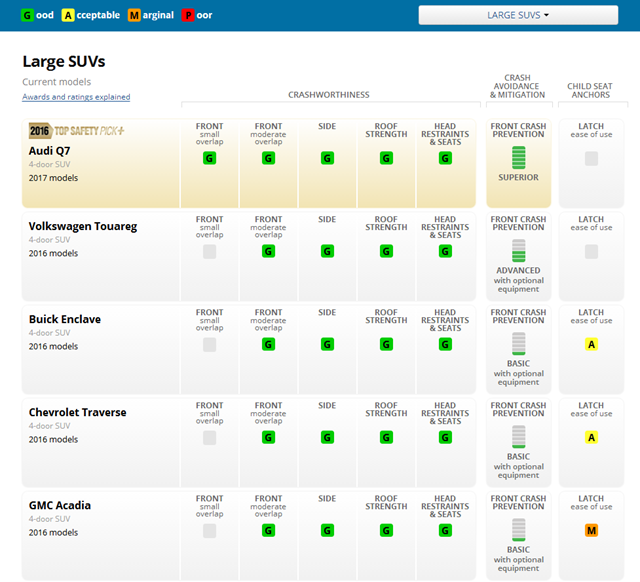Click GMC Acadia roof strength G rating
The image size is (640, 582).
click(386, 530)
